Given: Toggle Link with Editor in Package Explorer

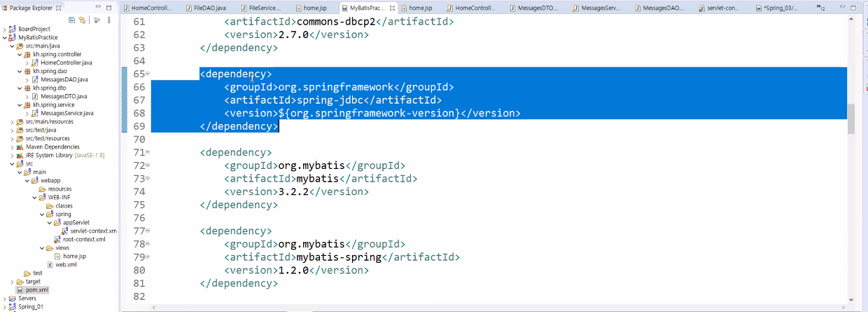Looking at the screenshot, I should pos(82,20).
